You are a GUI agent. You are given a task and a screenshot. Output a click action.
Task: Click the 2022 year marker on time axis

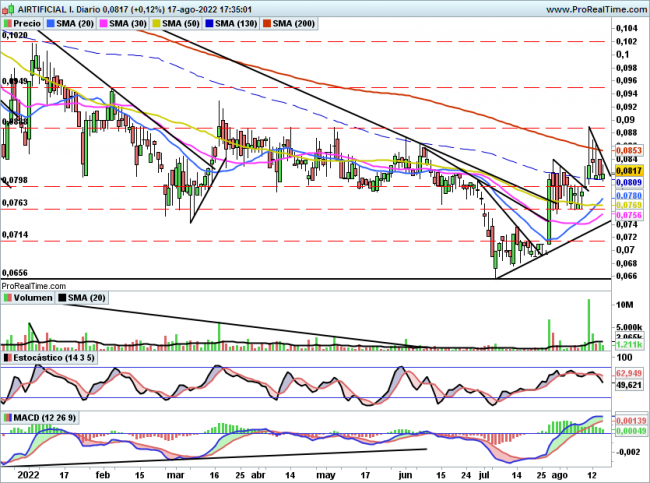(x=25, y=477)
